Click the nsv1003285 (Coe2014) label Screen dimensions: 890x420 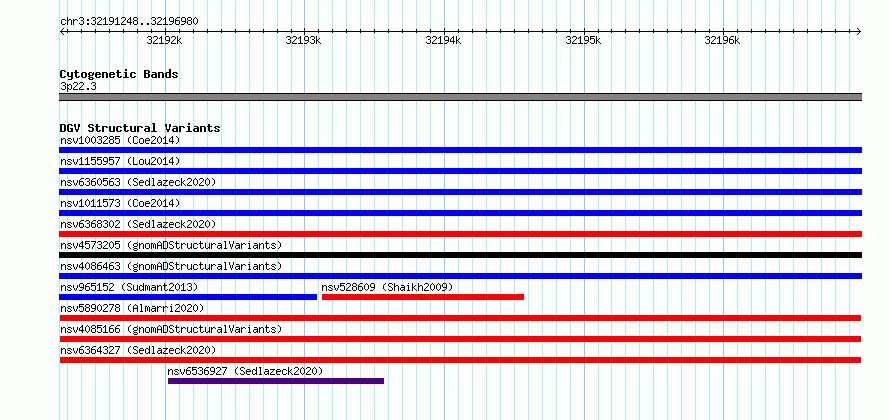coord(120,140)
